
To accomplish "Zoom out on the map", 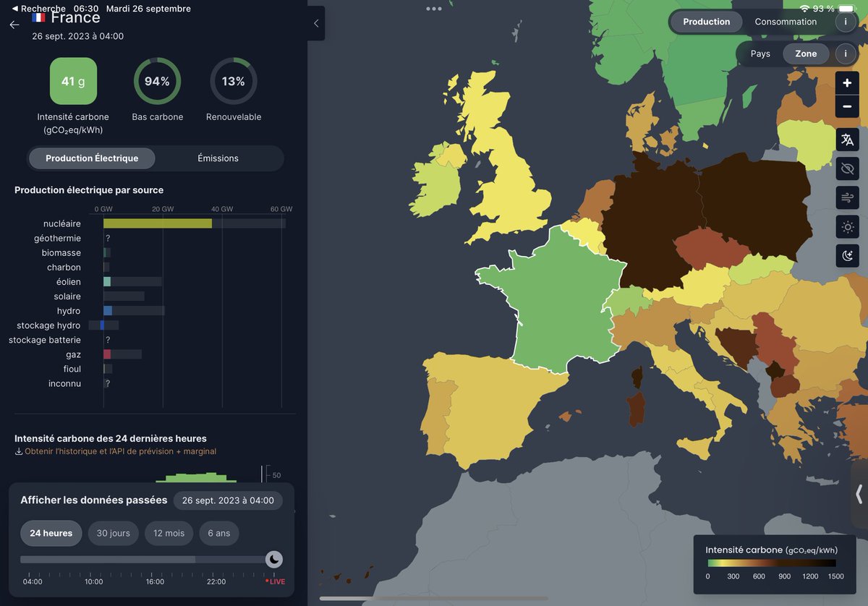I will [847, 106].
